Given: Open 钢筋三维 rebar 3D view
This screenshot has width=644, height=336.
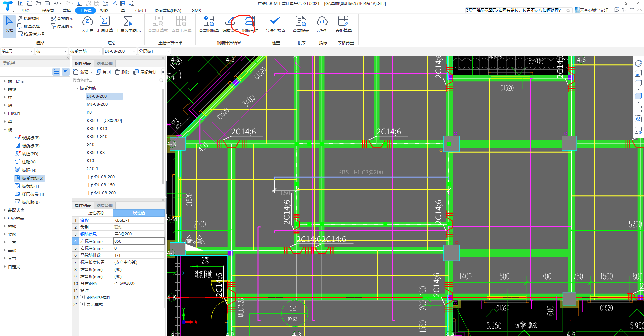Looking at the screenshot, I should coord(250,24).
